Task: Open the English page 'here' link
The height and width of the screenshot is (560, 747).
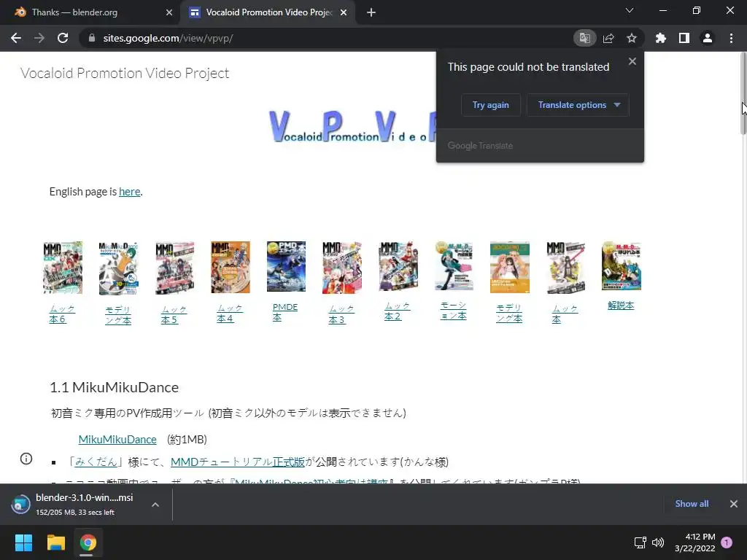Action: 130,192
